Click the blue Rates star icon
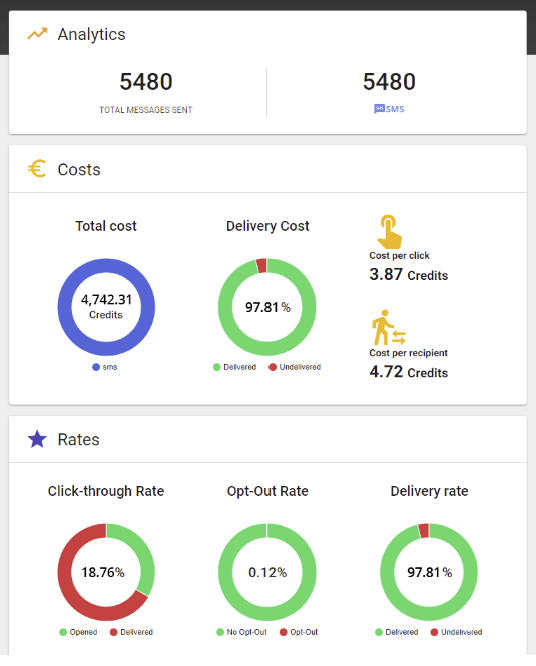536x666 pixels. 37,439
